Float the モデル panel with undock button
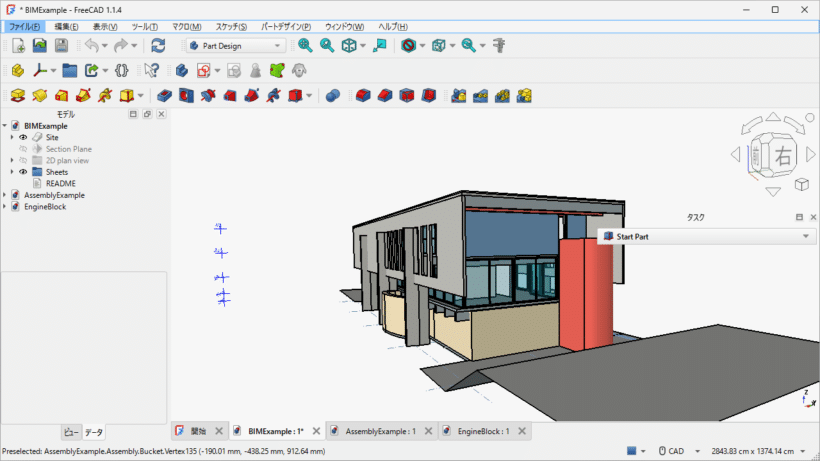820x461 pixels. click(x=147, y=114)
